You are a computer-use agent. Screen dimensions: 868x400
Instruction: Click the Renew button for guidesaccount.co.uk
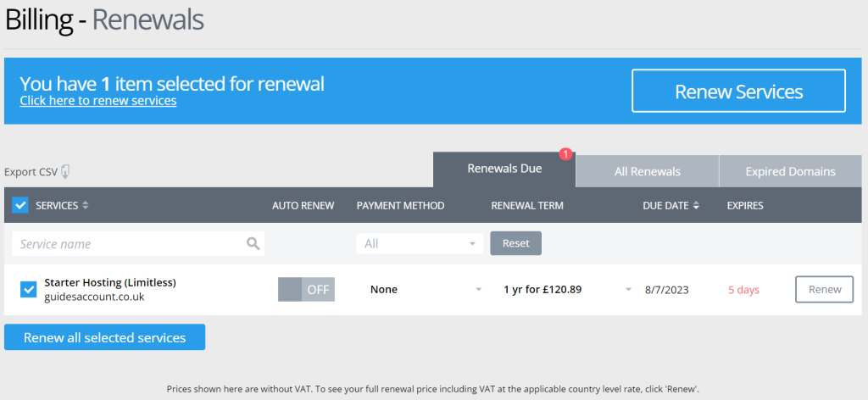824,289
